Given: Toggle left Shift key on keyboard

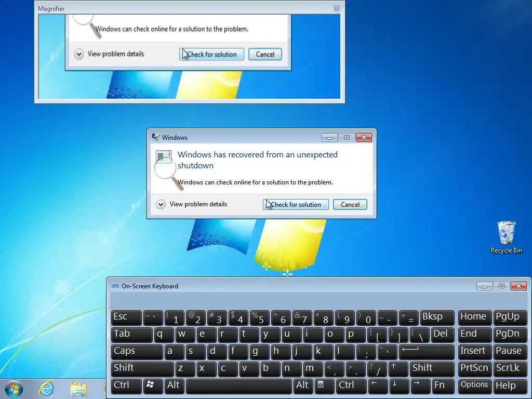Looking at the screenshot, I should [142, 369].
